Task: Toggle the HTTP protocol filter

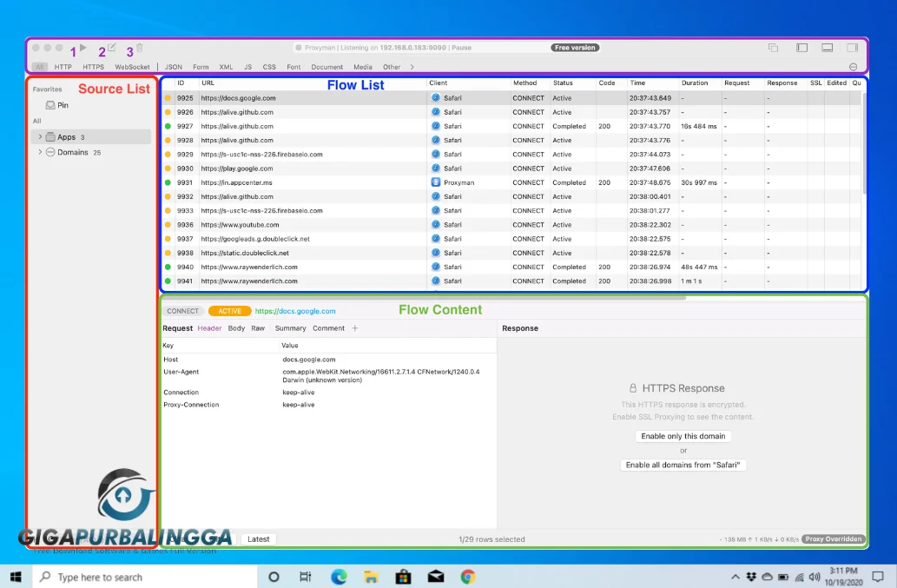Action: pos(63,67)
